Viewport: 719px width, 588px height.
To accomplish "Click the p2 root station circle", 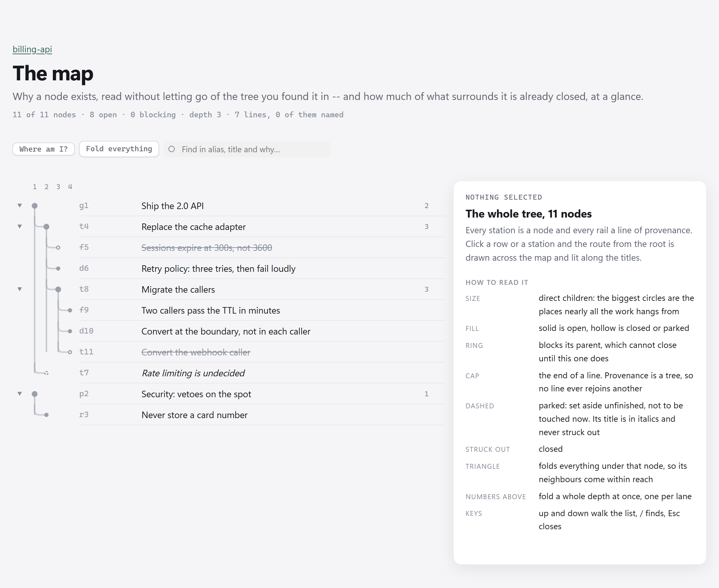I will tap(35, 394).
